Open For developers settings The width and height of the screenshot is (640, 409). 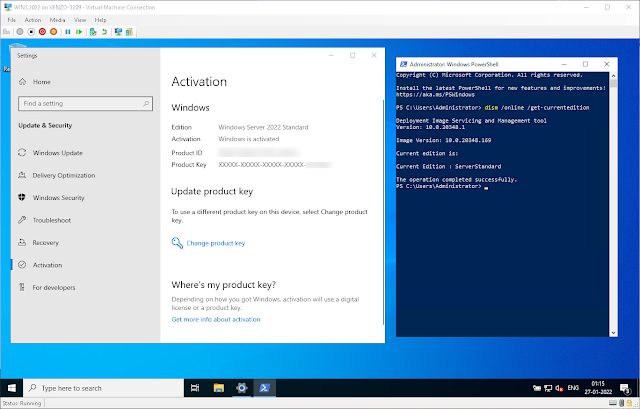(x=54, y=287)
